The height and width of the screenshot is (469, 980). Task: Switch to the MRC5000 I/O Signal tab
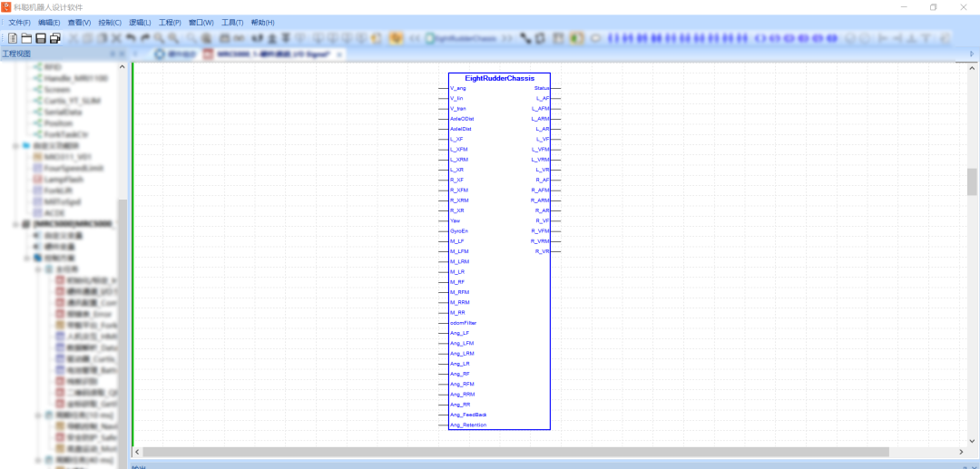point(270,54)
